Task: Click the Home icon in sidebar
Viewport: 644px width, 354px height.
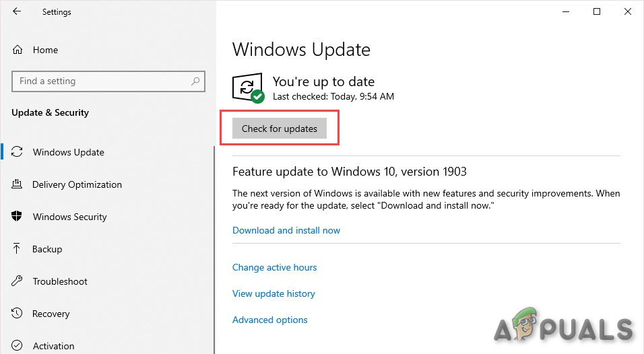Action: pos(18,50)
